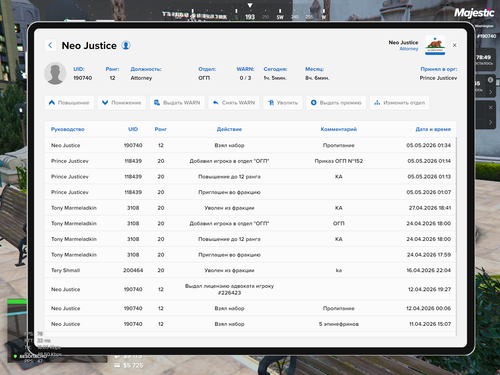Click the comment 5 эпинефринов
This screenshot has width=500, height=375.
coord(339,324)
